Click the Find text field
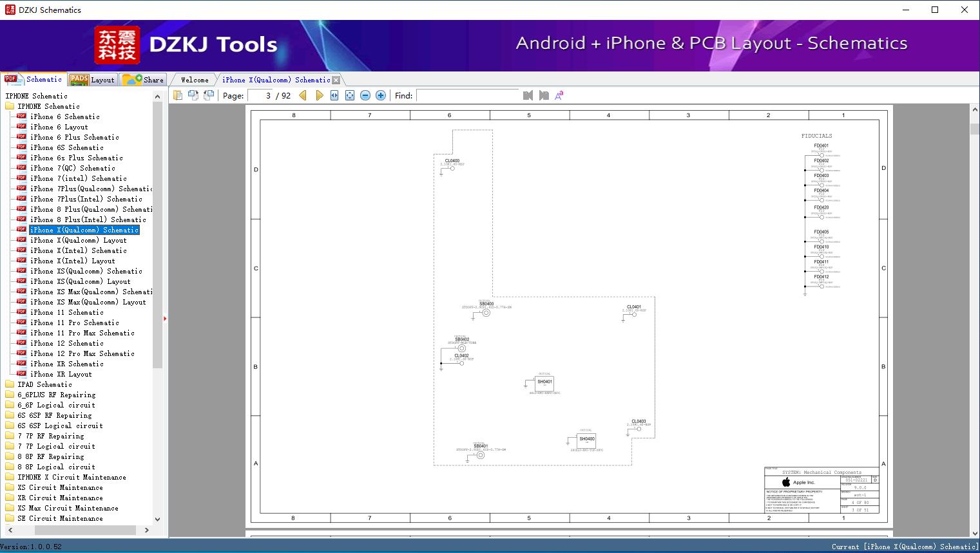Screen dimensions: 980x553 (x=467, y=95)
